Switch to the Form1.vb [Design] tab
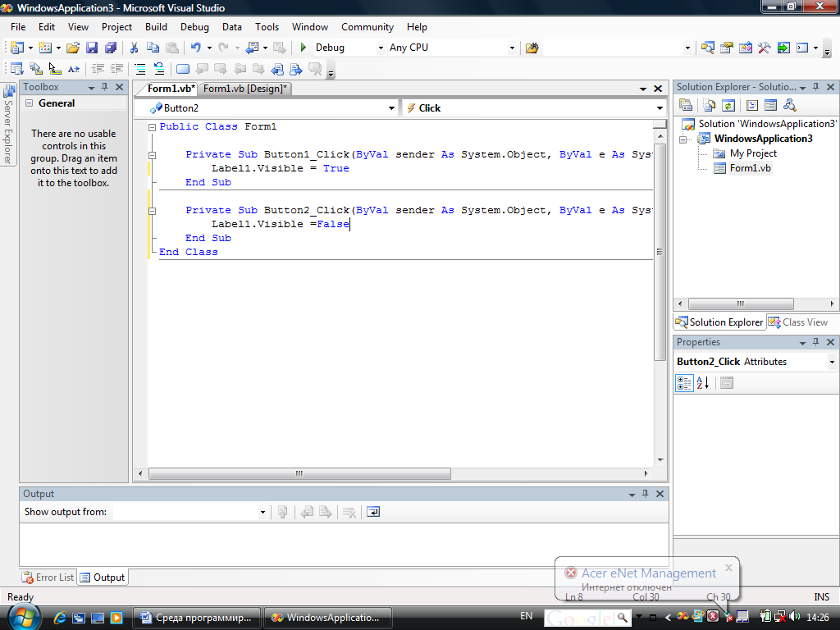The image size is (840, 630). coord(244,89)
